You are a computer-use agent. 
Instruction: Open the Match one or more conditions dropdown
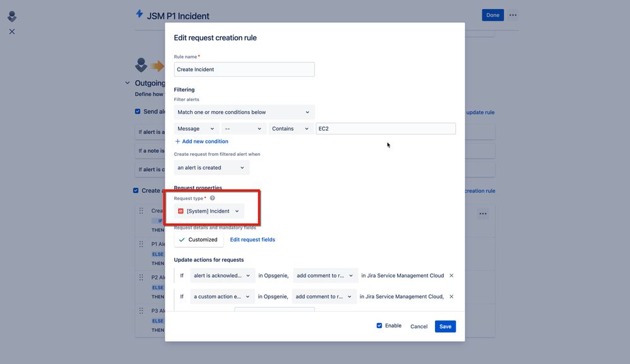(x=244, y=112)
